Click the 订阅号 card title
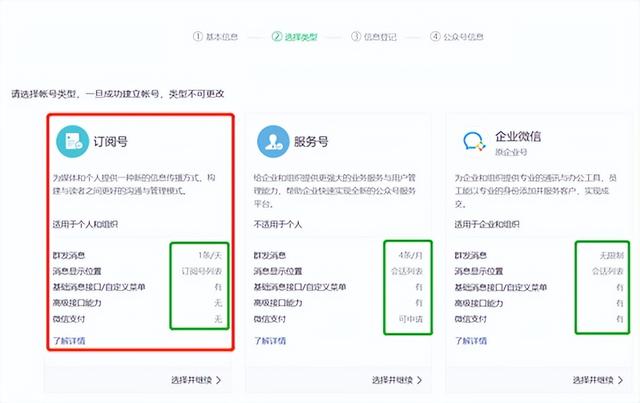 click(x=111, y=142)
